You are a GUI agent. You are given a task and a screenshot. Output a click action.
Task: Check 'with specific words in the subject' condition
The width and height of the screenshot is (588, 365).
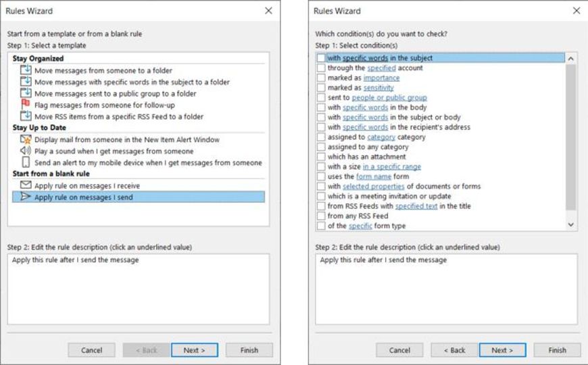point(321,58)
